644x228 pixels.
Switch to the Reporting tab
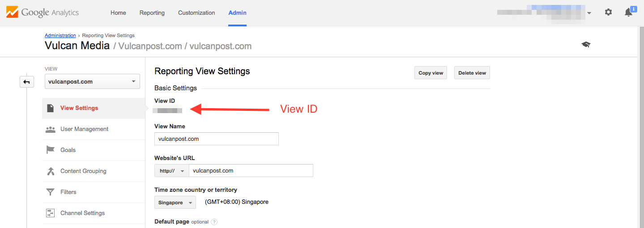coord(152,13)
